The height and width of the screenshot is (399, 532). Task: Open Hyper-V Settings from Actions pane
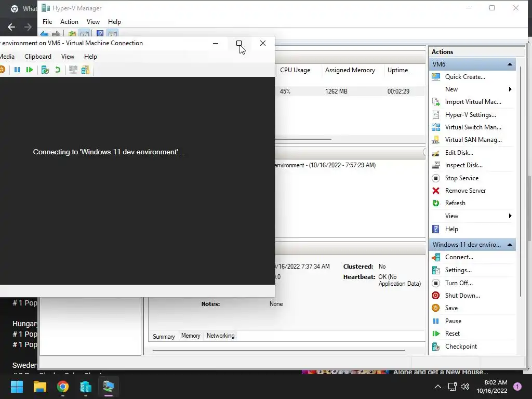[x=470, y=115]
